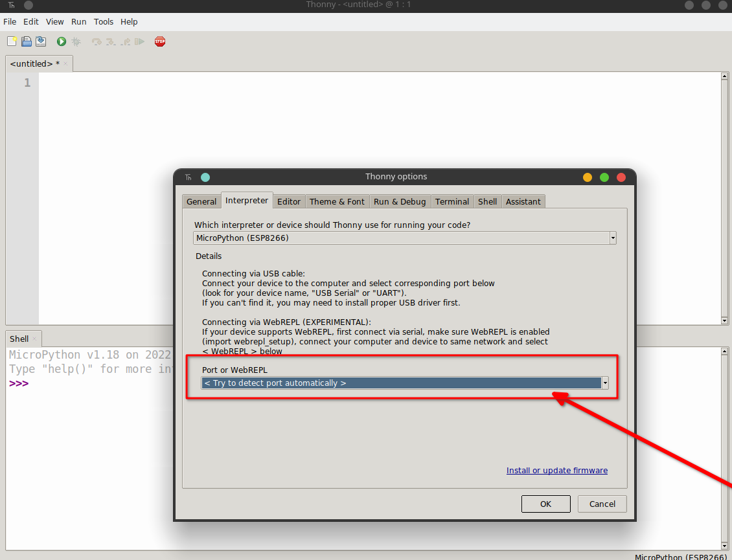Click the 'Connecting via USB cable:' text
Viewport: 732px width, 560px height.
tap(253, 273)
